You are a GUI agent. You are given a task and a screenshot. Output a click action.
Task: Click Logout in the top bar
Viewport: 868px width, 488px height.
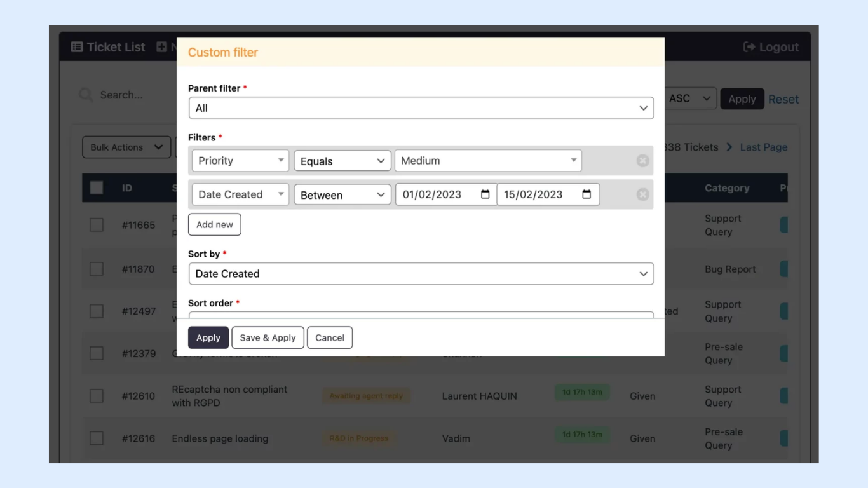[778, 47]
